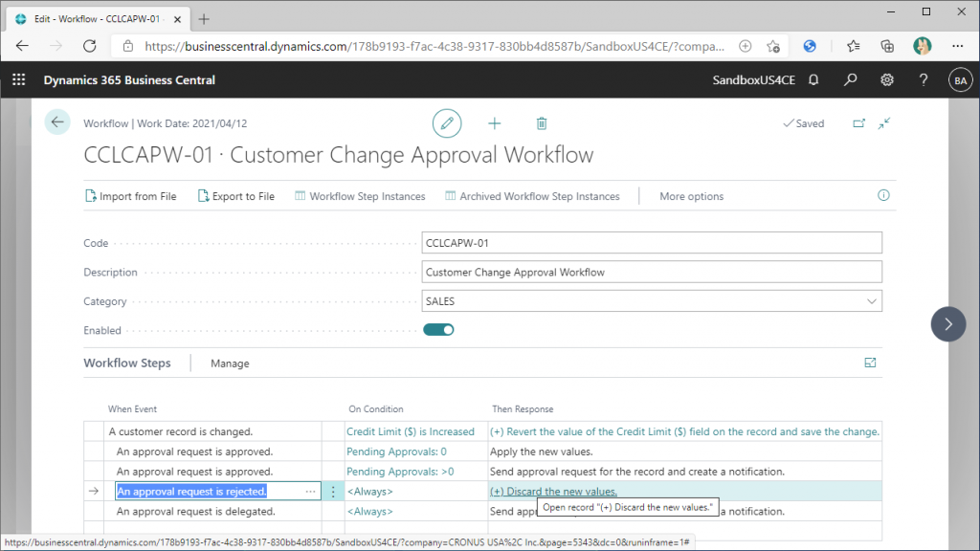Open the page in a new window

pos(859,123)
